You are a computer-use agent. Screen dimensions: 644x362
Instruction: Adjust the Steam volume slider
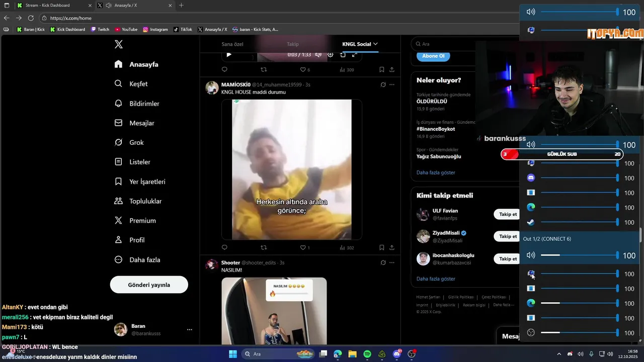tap(579, 222)
